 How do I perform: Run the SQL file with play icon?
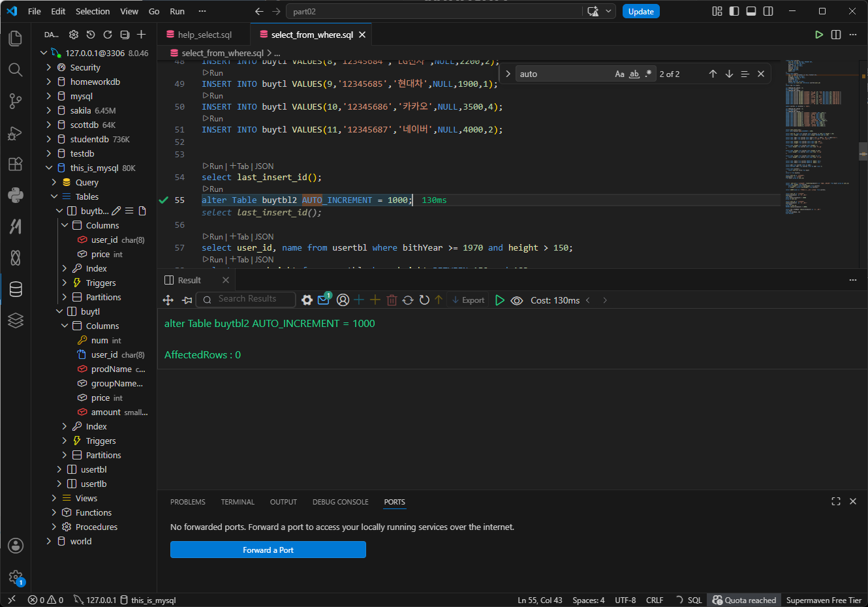pos(819,35)
